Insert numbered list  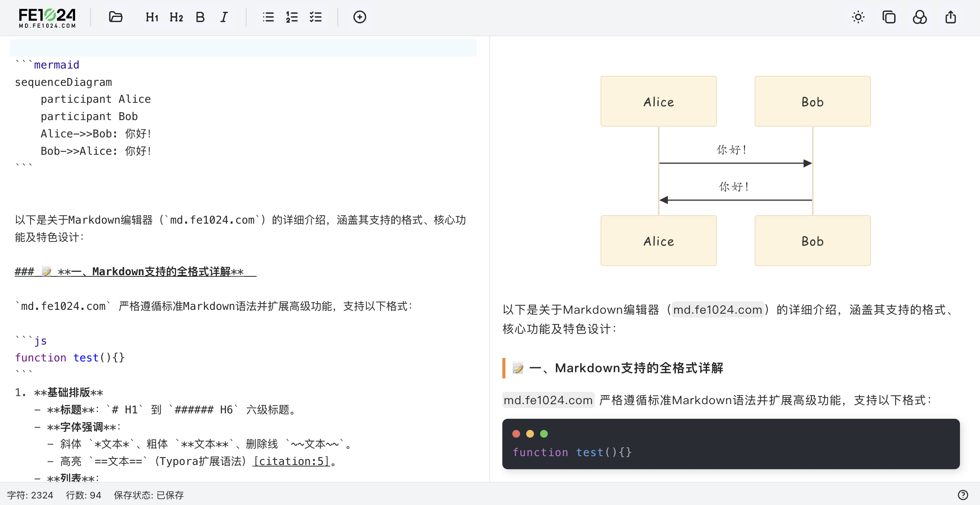click(292, 17)
